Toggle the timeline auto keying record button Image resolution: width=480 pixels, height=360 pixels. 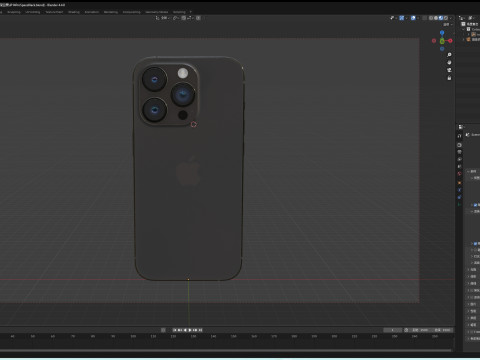(x=163, y=330)
